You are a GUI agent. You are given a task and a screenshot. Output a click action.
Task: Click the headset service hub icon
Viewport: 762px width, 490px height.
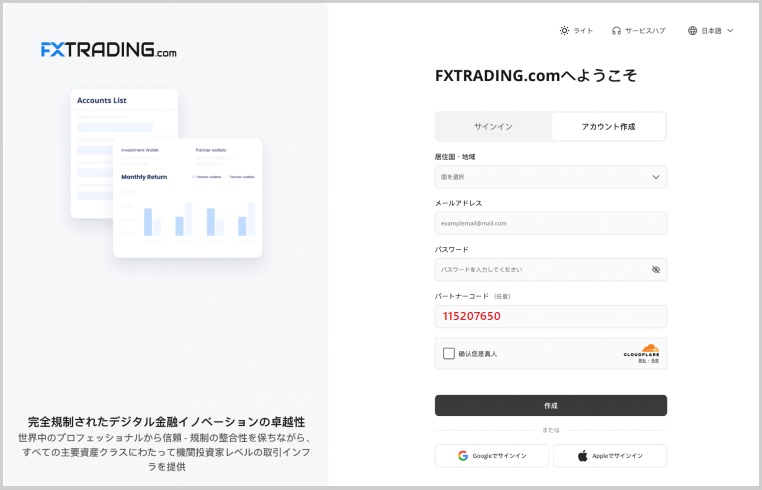(x=617, y=31)
